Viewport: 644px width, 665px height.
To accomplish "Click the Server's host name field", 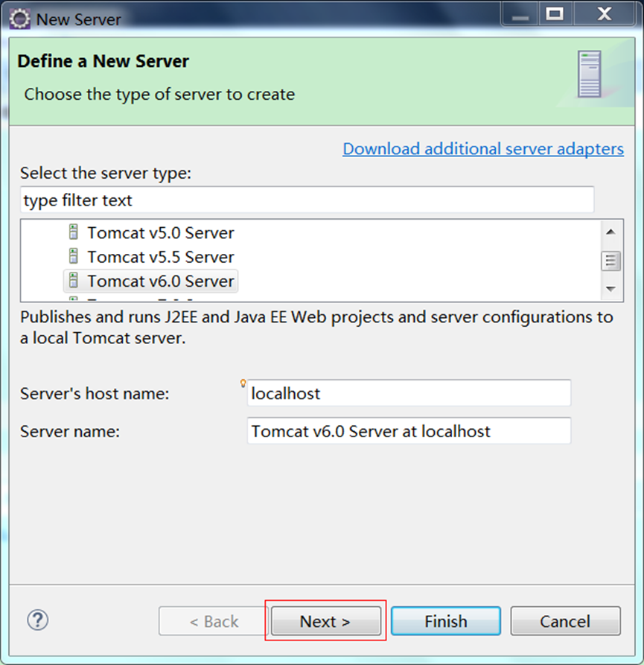I will pos(409,393).
